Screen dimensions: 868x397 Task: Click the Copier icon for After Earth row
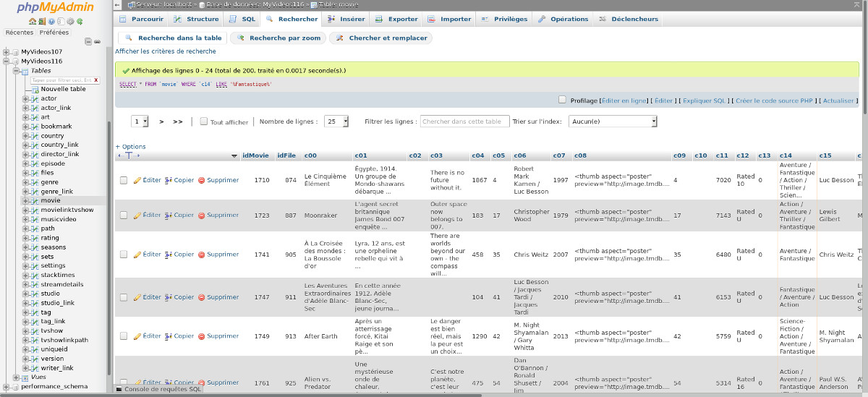pyautogui.click(x=169, y=336)
